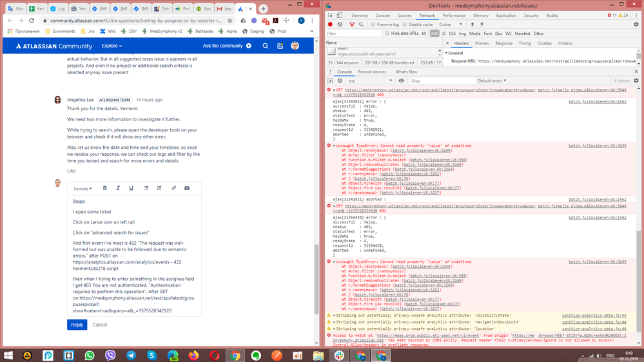Clear the network log in Network toolbar

click(340, 24)
